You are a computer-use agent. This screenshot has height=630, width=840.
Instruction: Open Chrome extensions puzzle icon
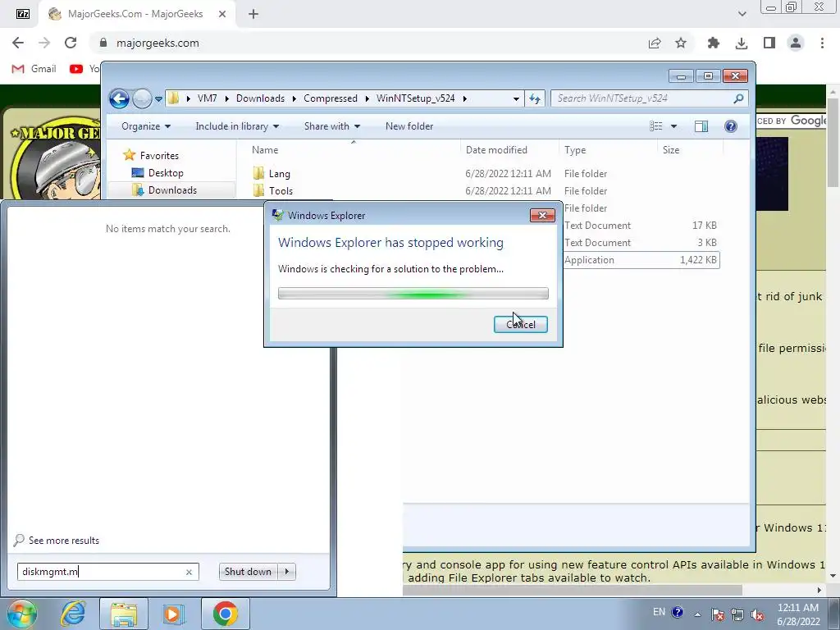point(714,43)
